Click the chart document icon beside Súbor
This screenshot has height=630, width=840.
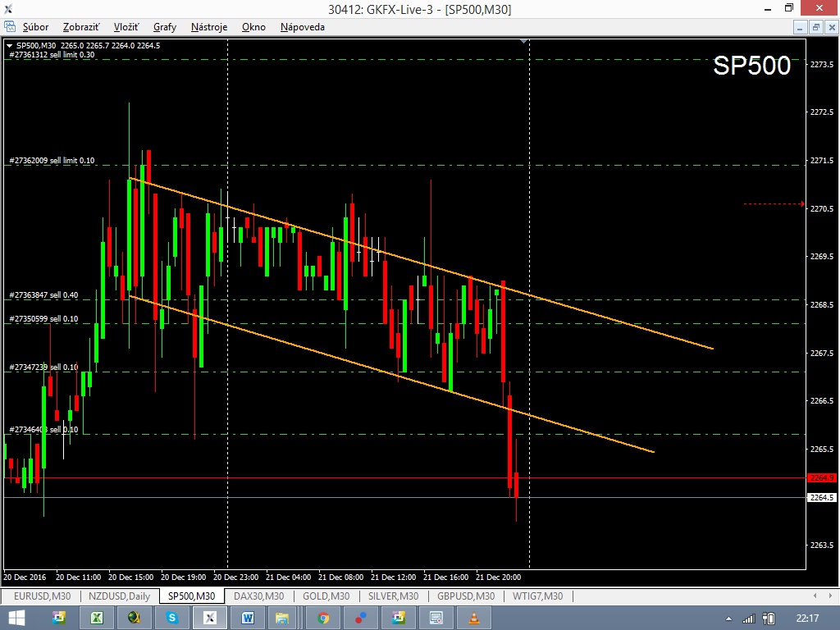(10, 26)
